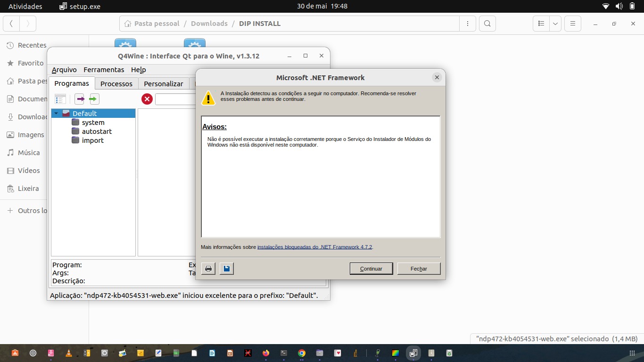Open the Ferramentas menu in Q4Wine
This screenshot has height=362, width=644.
coord(104,70)
